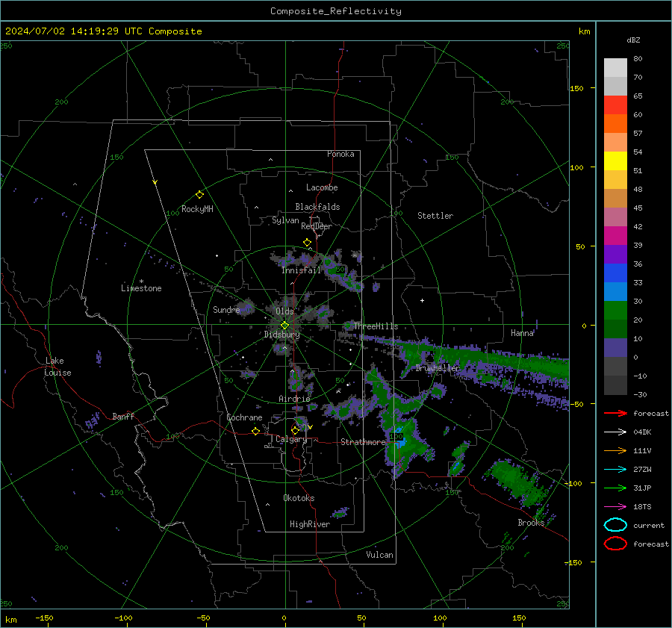672x628 pixels.
Task: Click the Strathmore label
Action: click(363, 442)
